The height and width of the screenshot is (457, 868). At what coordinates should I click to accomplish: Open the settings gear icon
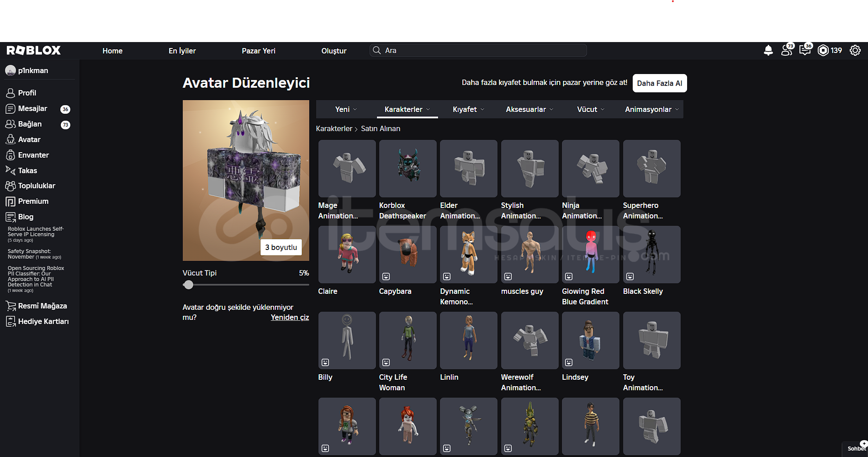[x=855, y=50]
